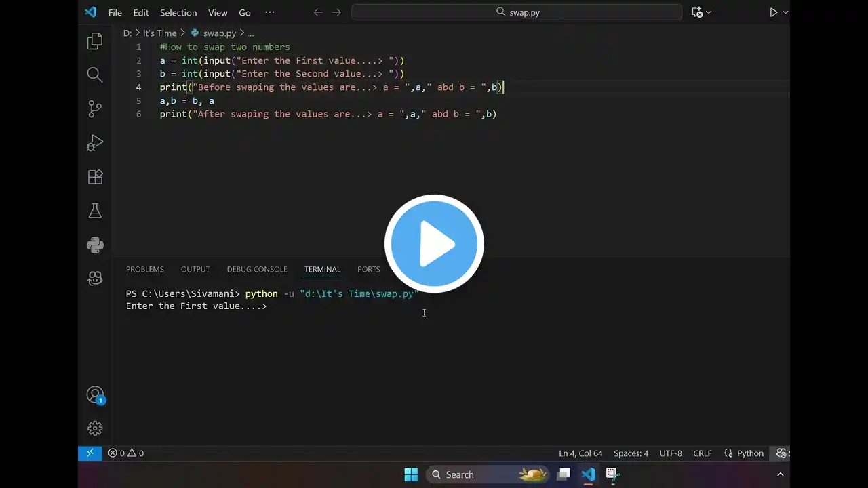Click the 'Enter the Second value' code line
The width and height of the screenshot is (868, 488).
point(282,74)
